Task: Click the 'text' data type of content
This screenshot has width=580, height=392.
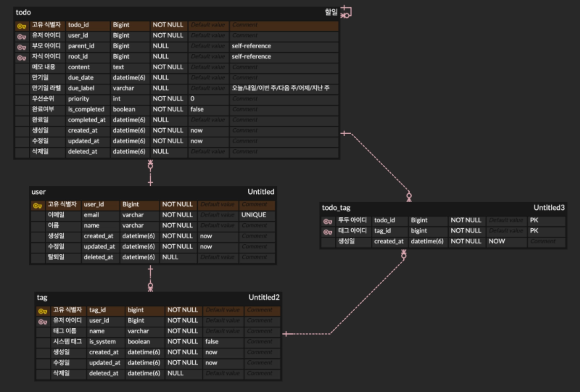Action: tap(118, 67)
